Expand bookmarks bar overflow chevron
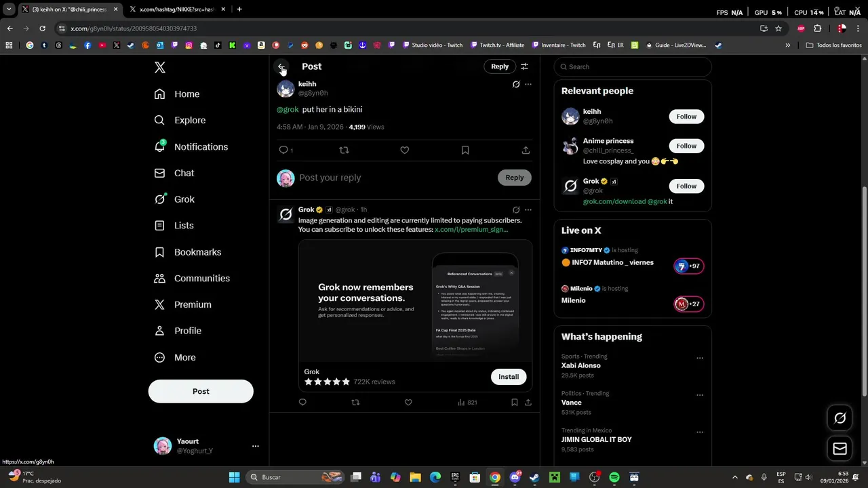This screenshot has width=868, height=488. pos(787,45)
